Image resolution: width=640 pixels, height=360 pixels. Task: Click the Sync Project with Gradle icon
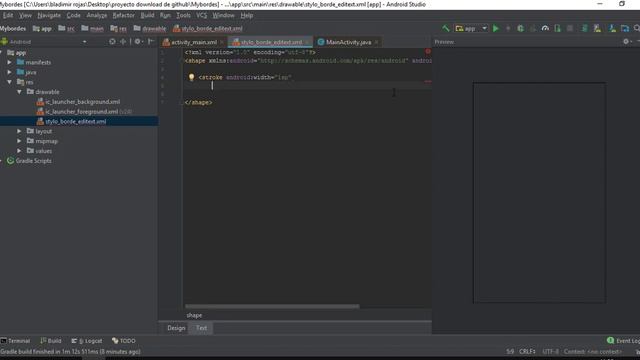(x=584, y=28)
